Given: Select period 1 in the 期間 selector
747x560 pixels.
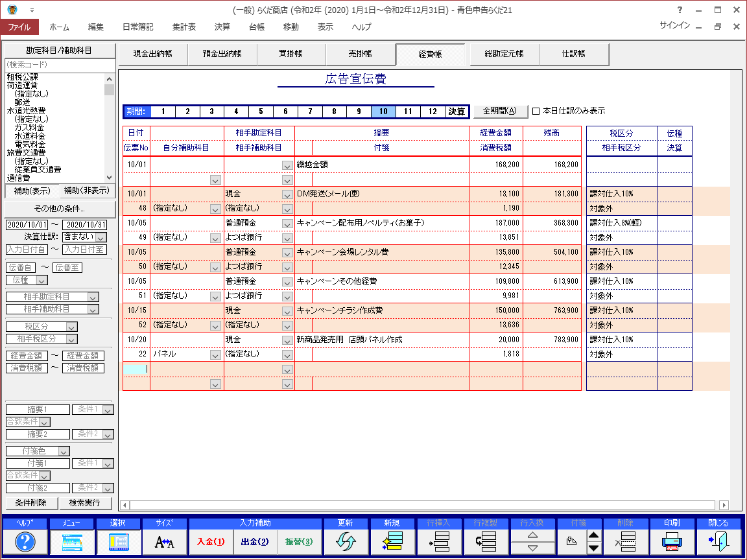Looking at the screenshot, I should (163, 111).
